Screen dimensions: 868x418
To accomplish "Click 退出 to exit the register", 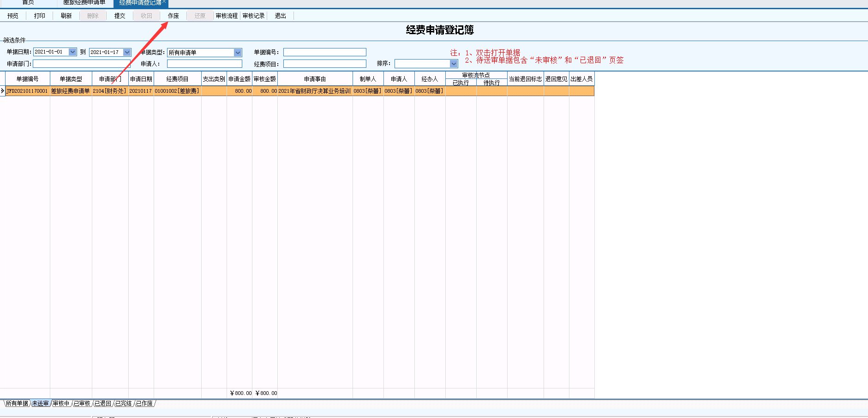I will point(281,16).
